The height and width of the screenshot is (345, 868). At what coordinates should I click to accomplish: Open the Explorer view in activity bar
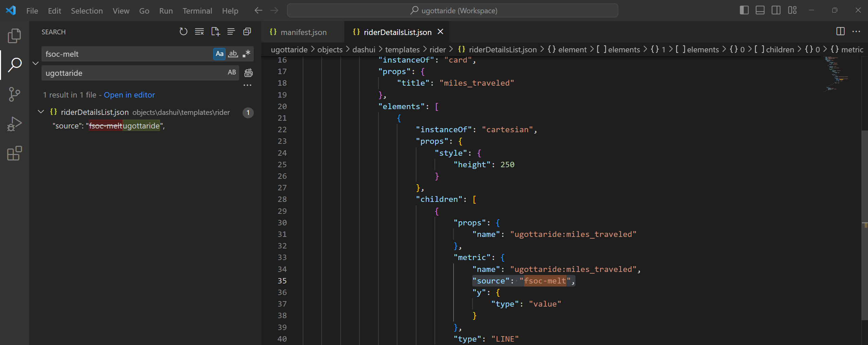pos(14,36)
